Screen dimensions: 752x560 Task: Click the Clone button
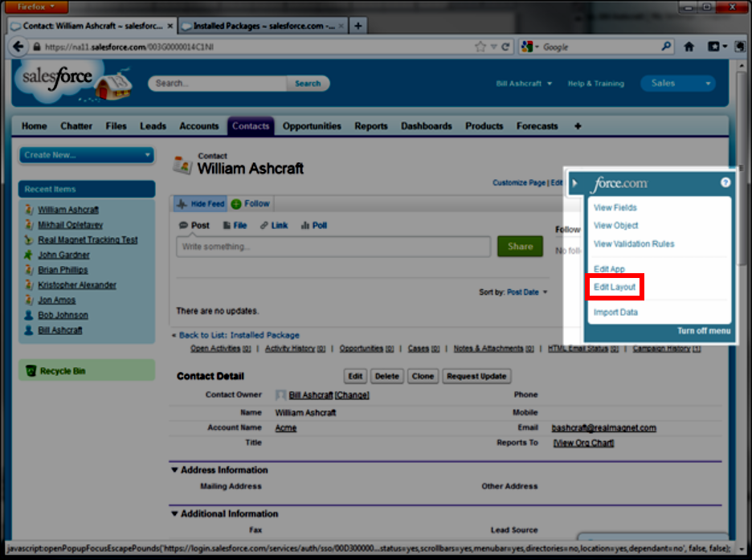pos(423,376)
